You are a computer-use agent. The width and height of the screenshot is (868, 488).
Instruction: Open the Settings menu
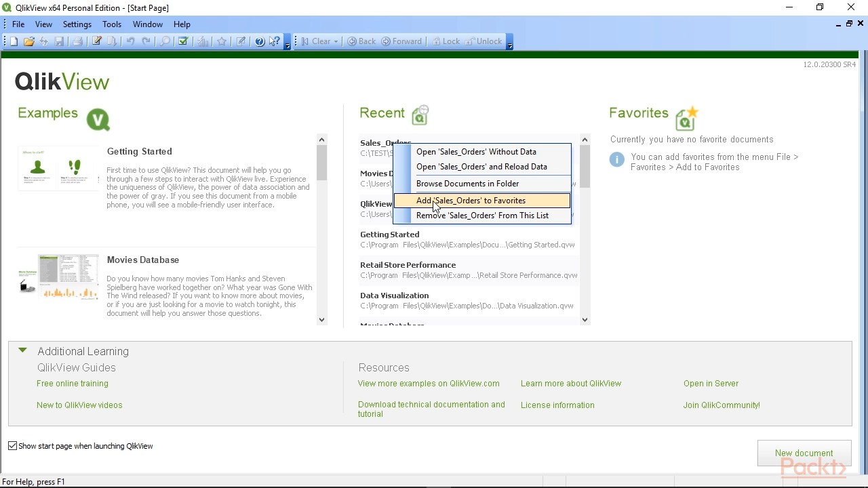(77, 24)
